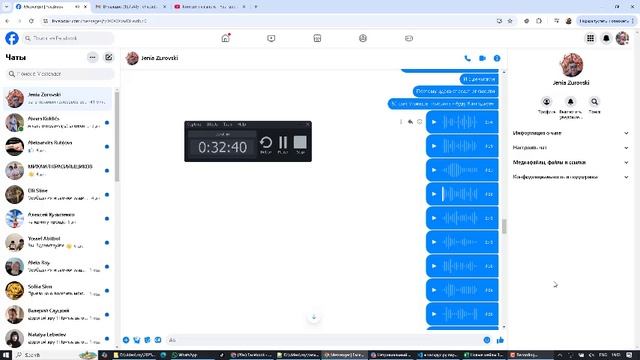This screenshot has width=640, height=360.
Task: Open Capture menu in recorder widget
Action: [x=193, y=124]
